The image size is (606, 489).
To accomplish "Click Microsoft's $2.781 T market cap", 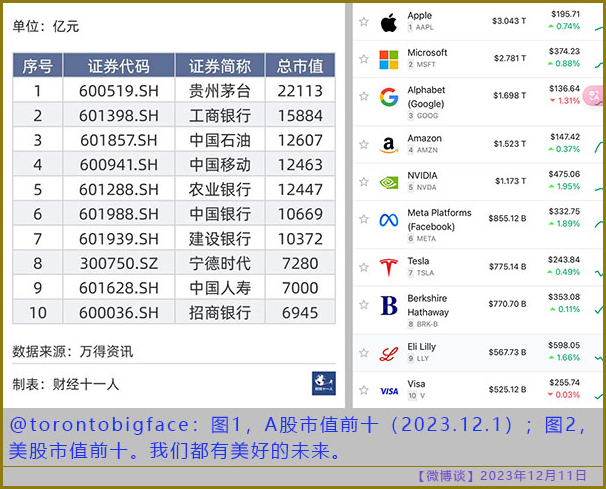I will coord(510,58).
